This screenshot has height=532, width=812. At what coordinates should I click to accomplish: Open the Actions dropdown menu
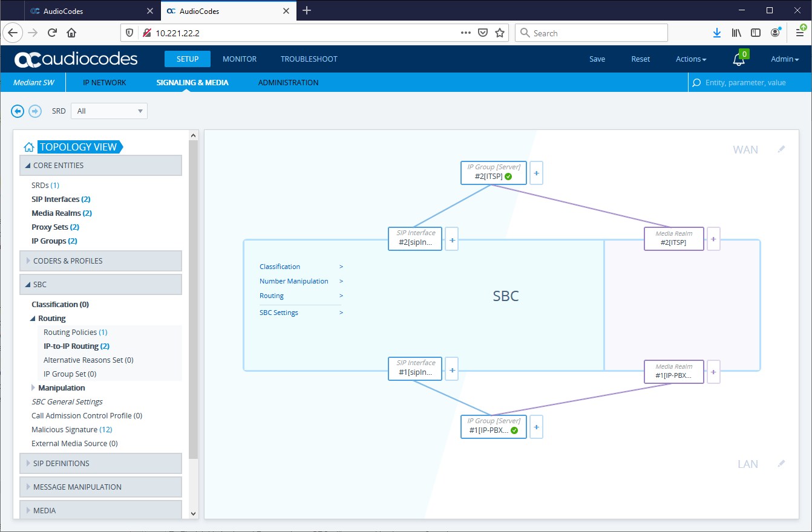[x=691, y=59]
